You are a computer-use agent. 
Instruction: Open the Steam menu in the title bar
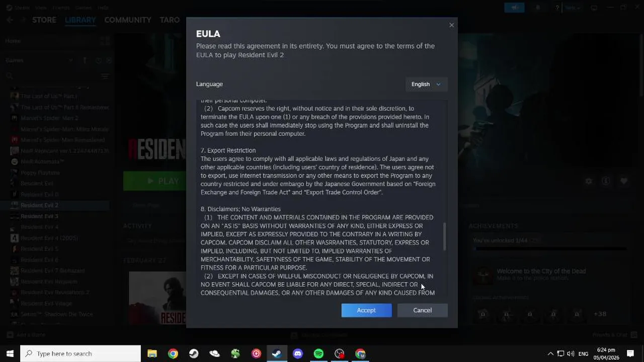click(22, 8)
